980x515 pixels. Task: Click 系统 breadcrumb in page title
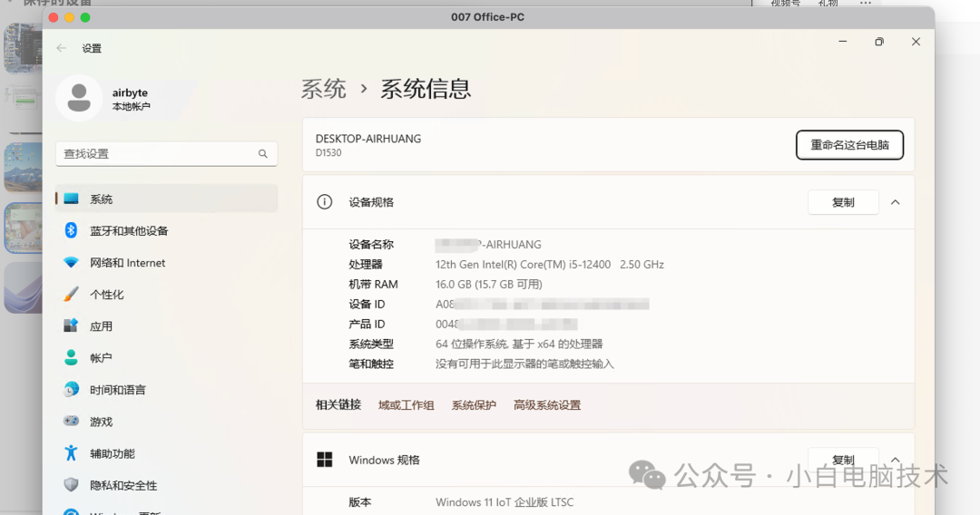[324, 89]
